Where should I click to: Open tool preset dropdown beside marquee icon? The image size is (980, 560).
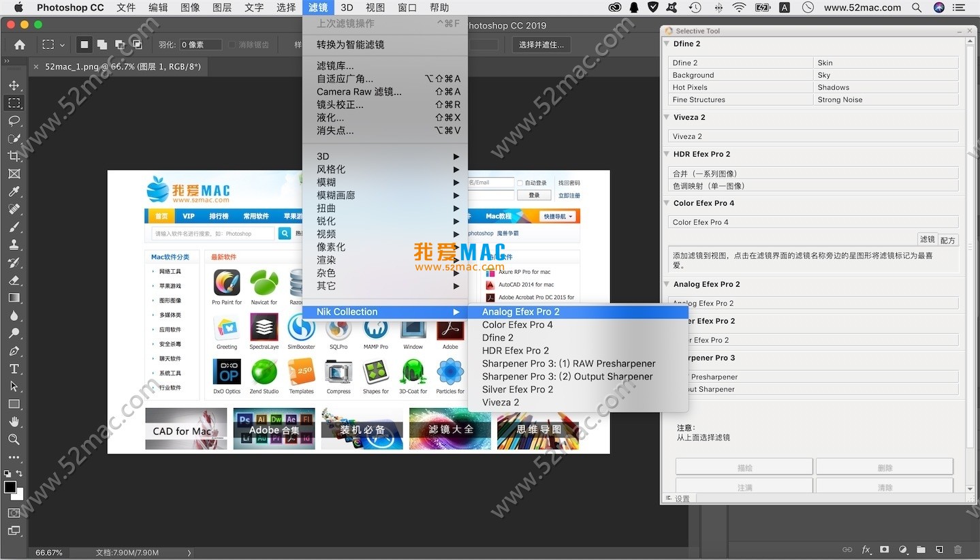click(63, 46)
